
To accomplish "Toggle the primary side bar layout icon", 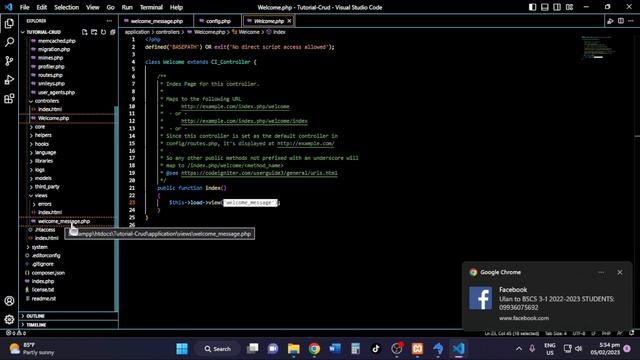I will click(532, 7).
